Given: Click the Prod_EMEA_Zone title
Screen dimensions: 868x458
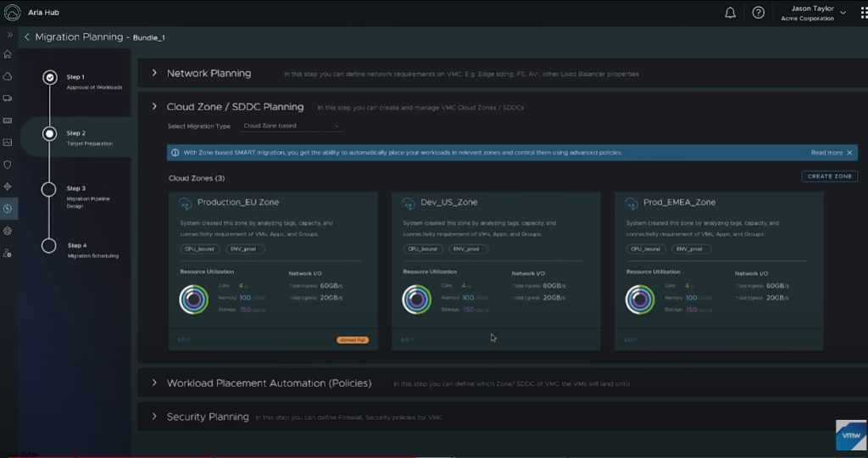Looking at the screenshot, I should [x=679, y=202].
